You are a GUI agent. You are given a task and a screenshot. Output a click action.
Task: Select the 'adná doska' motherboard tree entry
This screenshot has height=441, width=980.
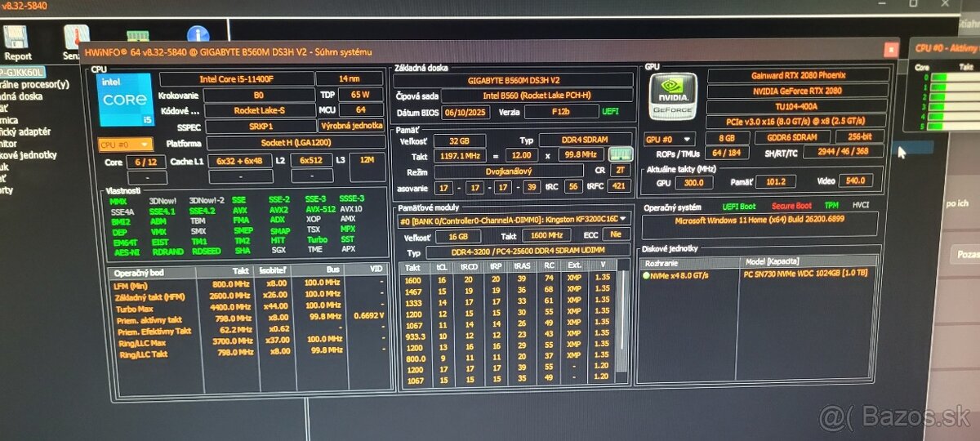(x=20, y=96)
